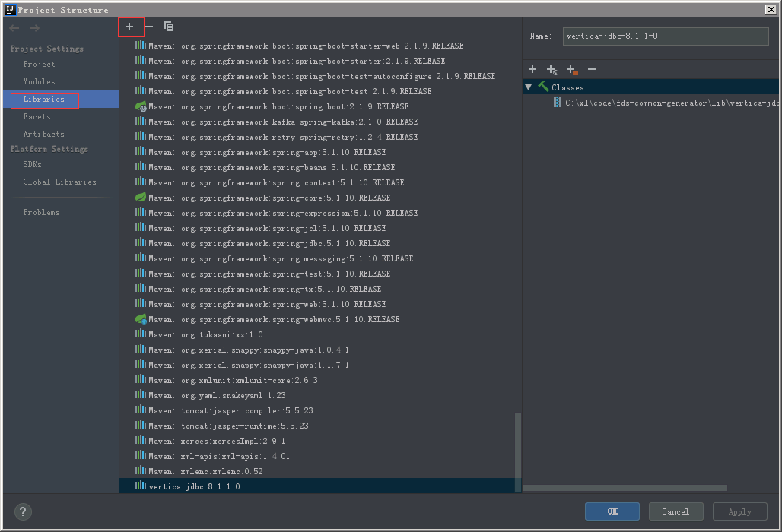Click the library icon of xmlenc:xmlenc:0.52
782x532 pixels.
[141, 470]
